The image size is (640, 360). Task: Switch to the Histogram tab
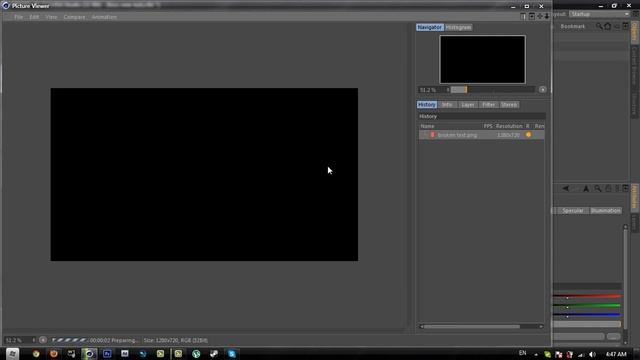pos(458,27)
